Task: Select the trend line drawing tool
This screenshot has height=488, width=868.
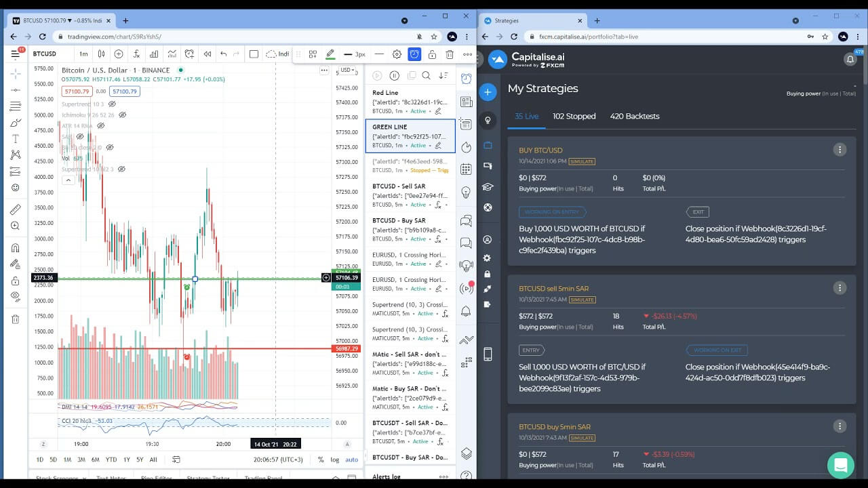Action: click(15, 89)
